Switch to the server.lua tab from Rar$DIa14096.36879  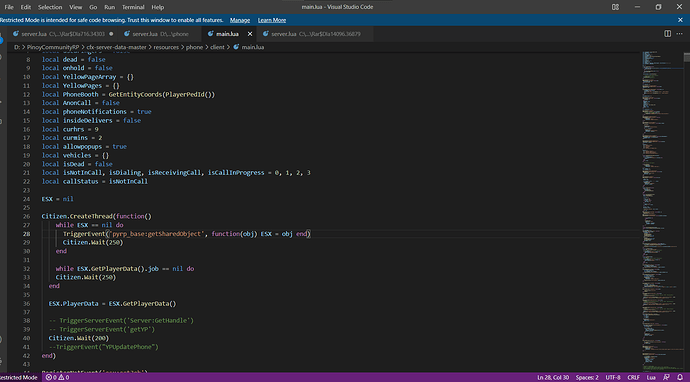316,34
